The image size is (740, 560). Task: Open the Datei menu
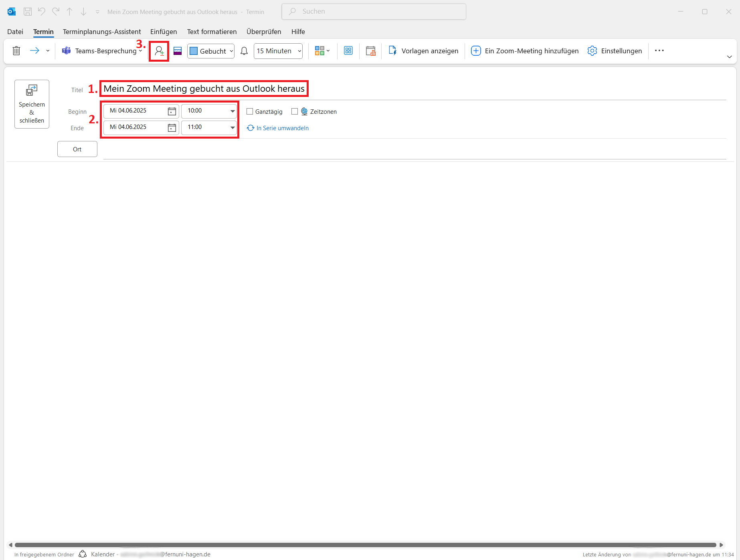pos(15,32)
